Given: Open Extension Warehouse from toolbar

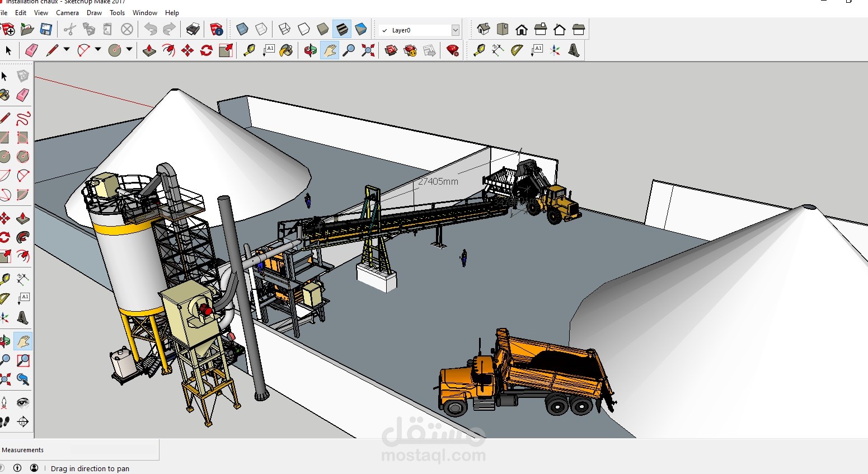Looking at the screenshot, I should (x=410, y=50).
